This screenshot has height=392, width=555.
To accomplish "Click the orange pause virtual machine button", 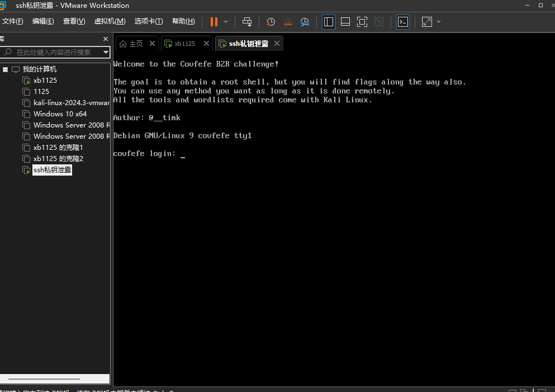I will [x=214, y=22].
